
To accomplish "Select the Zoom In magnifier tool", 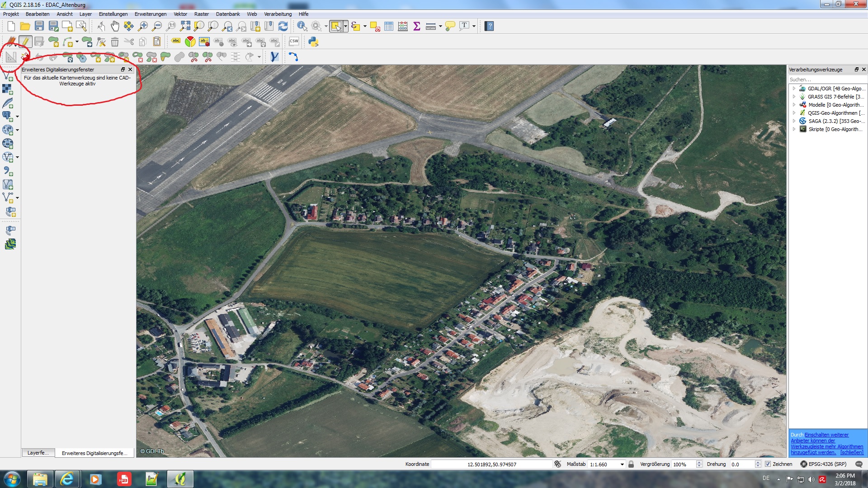I will [x=143, y=26].
